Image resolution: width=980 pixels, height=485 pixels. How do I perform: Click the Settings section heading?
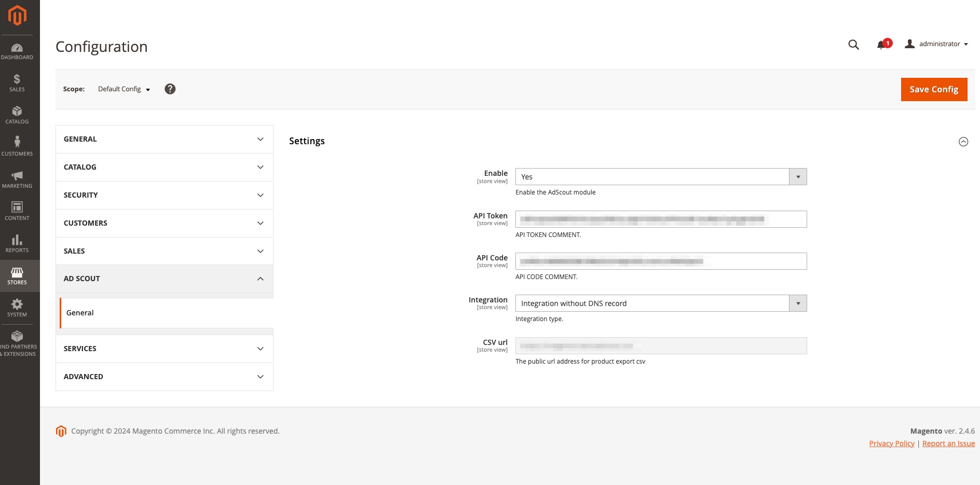[307, 141]
